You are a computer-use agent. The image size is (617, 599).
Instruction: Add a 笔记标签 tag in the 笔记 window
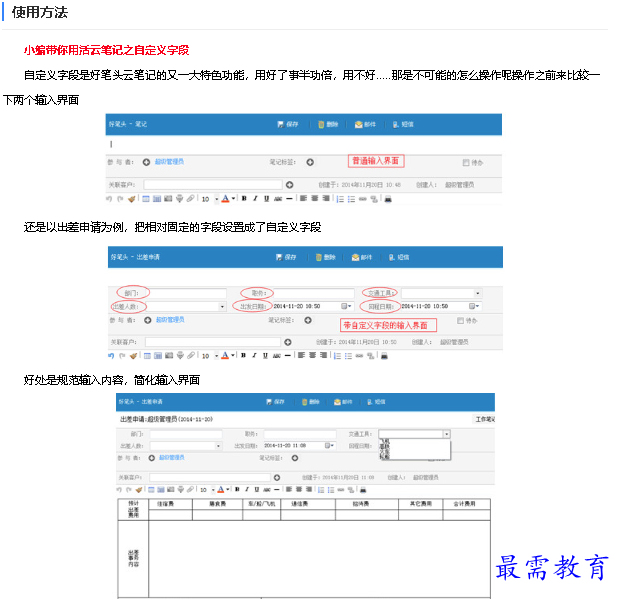(310, 162)
